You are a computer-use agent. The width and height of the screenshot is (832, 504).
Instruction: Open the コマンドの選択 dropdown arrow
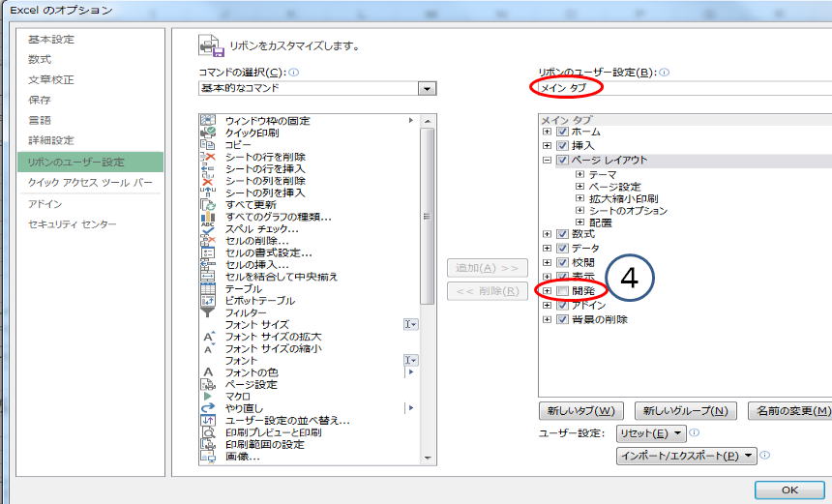click(x=427, y=88)
